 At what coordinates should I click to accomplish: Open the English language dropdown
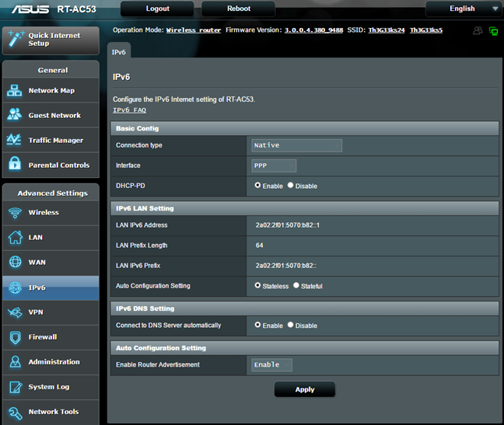(x=464, y=9)
